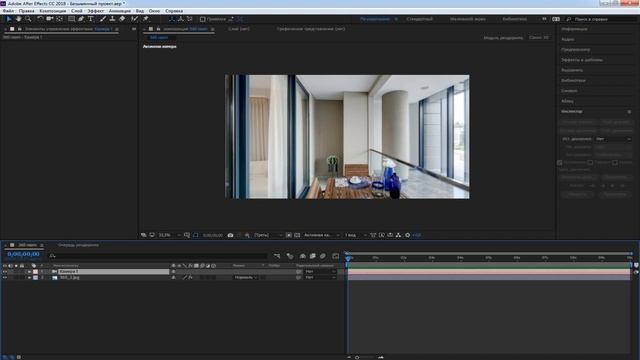Screen dimensions: 640x360
Task: Open the Graph Editor in timeline
Action: point(336,256)
